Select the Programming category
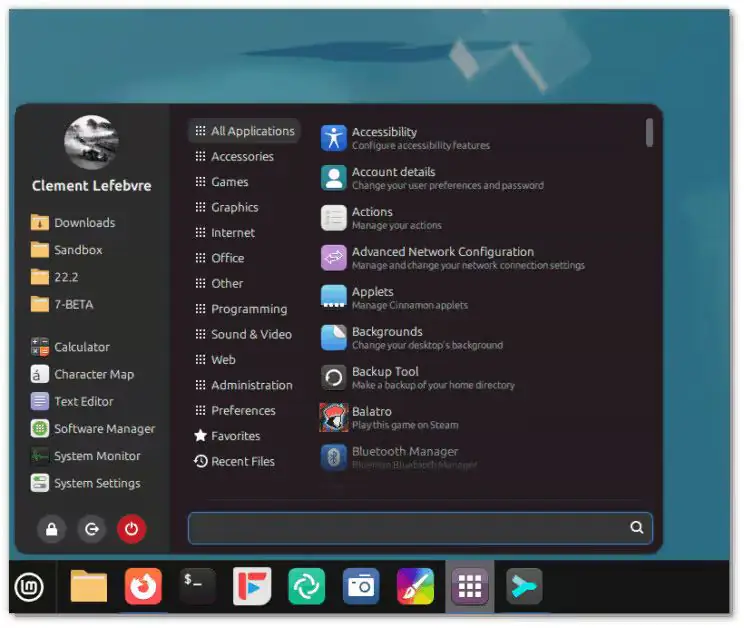The image size is (744, 628). pos(248,309)
